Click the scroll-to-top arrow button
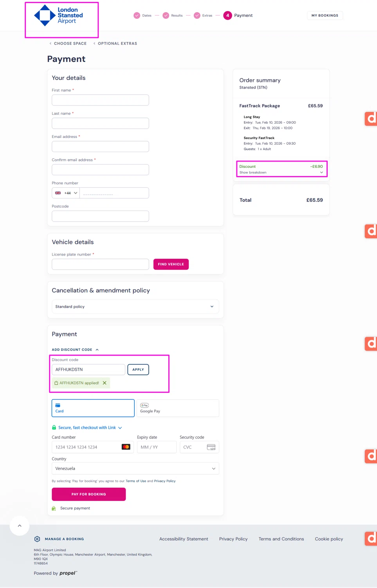 pos(20,526)
